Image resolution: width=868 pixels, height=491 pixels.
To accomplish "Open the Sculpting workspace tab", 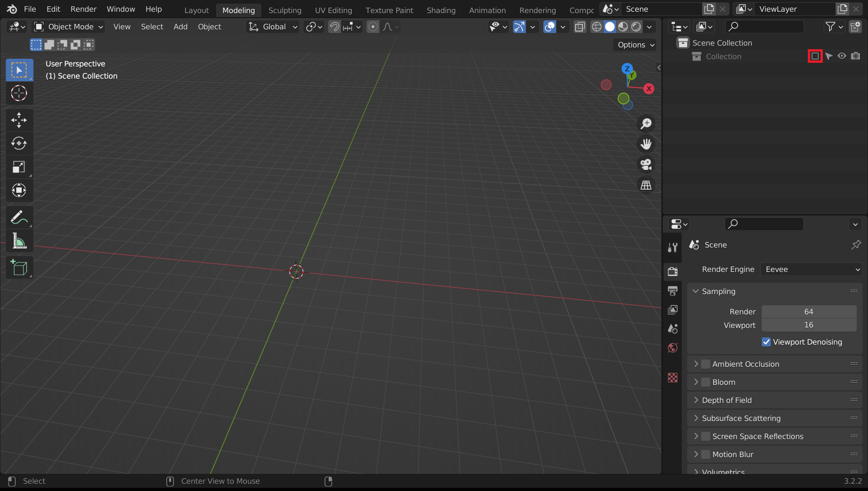I will click(285, 10).
